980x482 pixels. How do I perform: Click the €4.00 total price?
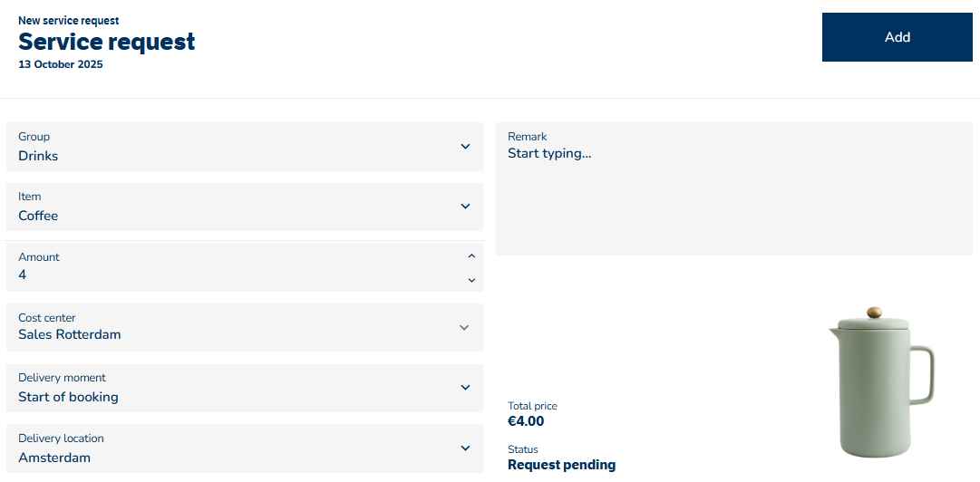[526, 421]
